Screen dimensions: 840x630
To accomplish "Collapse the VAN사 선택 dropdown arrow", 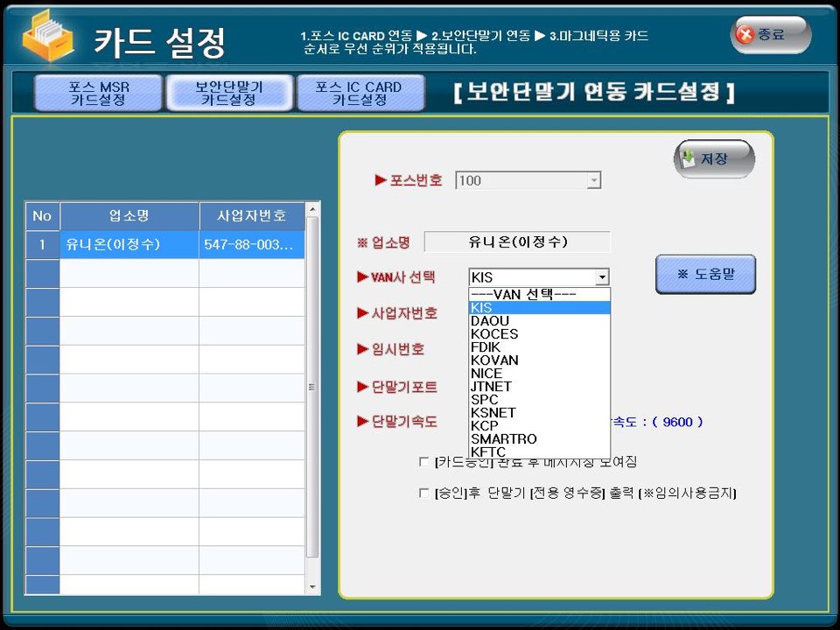I will (602, 277).
